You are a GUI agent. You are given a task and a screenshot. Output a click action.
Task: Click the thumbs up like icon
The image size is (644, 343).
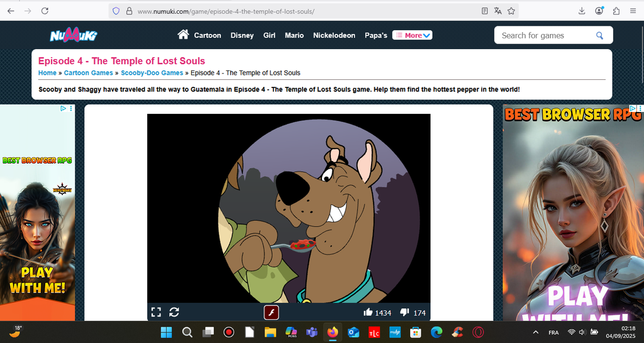tap(368, 312)
